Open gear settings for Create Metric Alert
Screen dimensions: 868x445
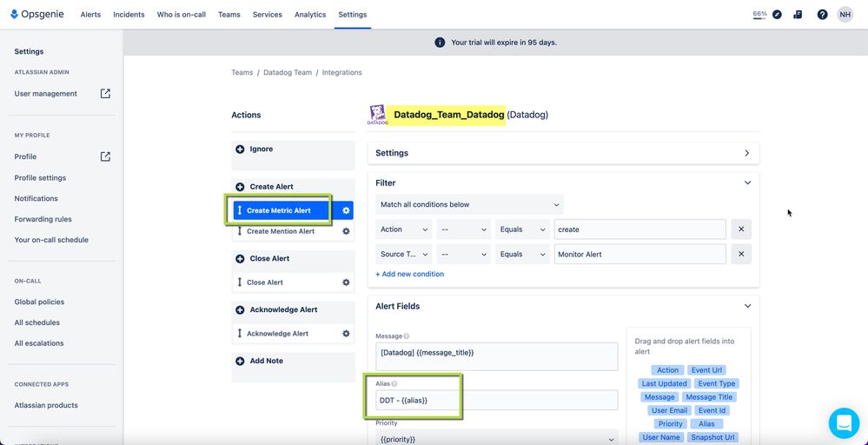coord(346,210)
